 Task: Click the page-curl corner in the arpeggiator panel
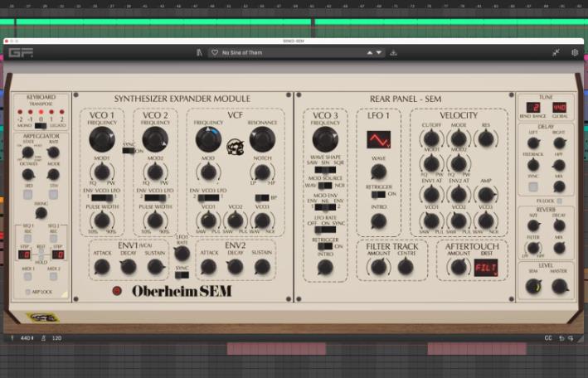(65, 295)
